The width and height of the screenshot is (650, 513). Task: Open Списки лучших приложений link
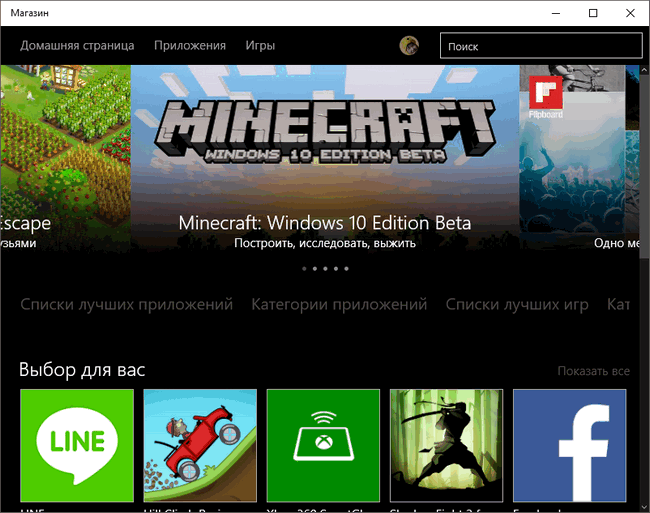[126, 305]
